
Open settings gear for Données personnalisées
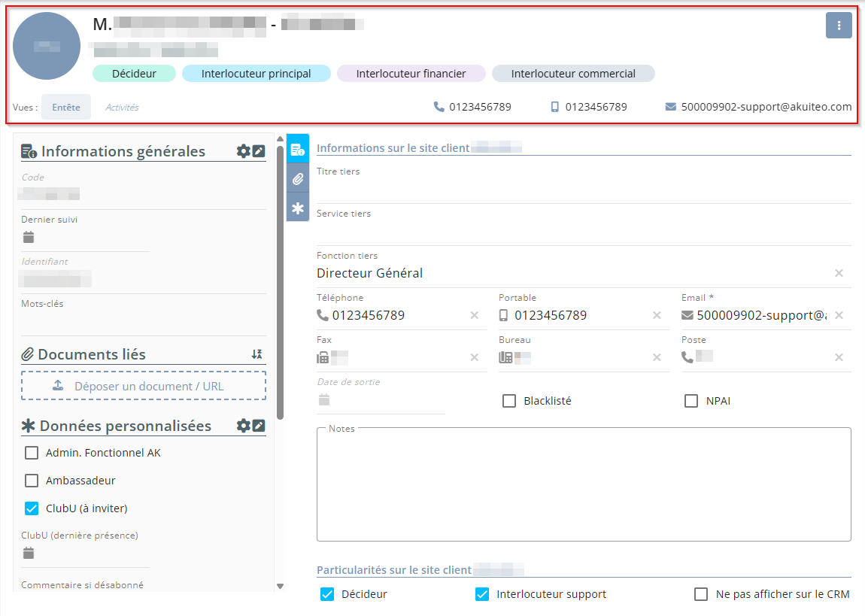(x=243, y=426)
